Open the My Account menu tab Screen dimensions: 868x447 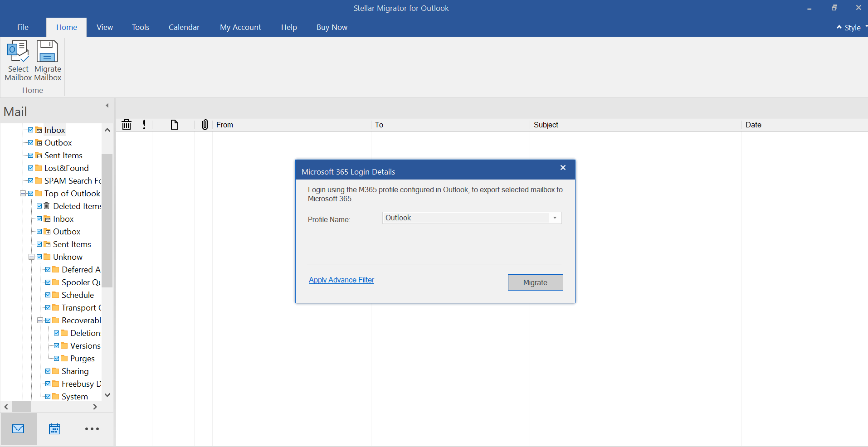pyautogui.click(x=240, y=27)
